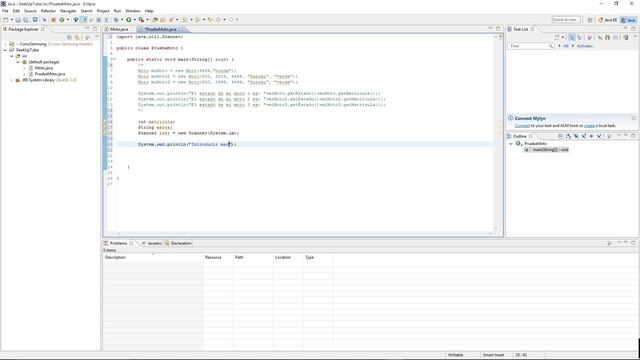This screenshot has height=360, width=640.
Task: Click the Quick Access search field
Action: pos(566,20)
